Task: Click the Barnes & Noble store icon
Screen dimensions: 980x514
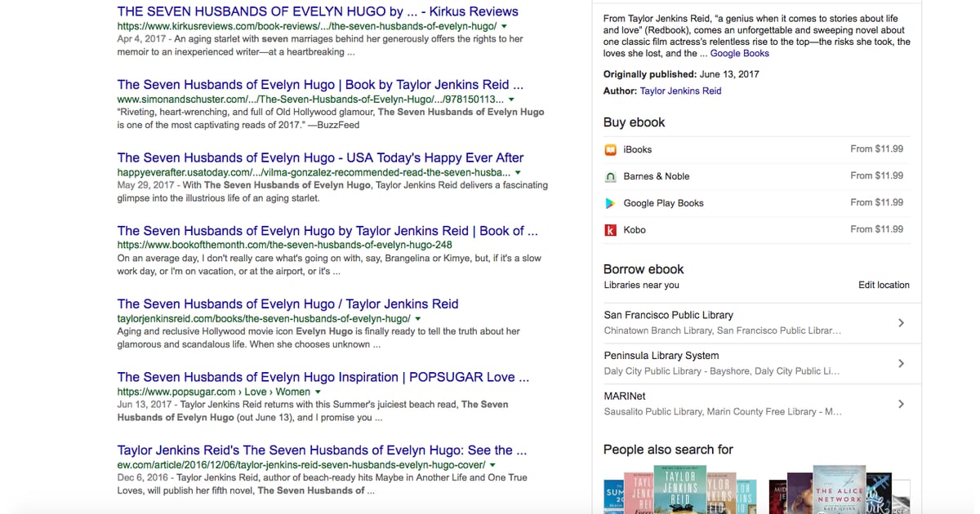Action: tap(610, 176)
